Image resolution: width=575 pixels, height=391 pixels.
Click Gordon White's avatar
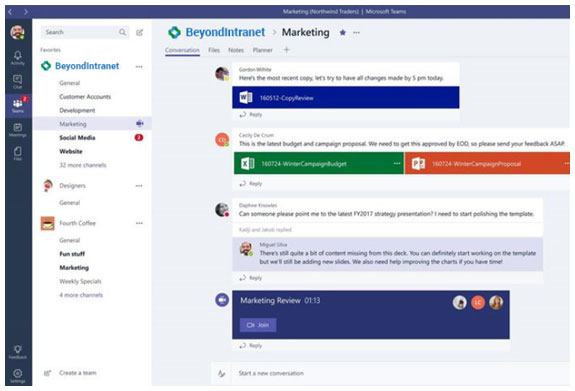point(222,74)
